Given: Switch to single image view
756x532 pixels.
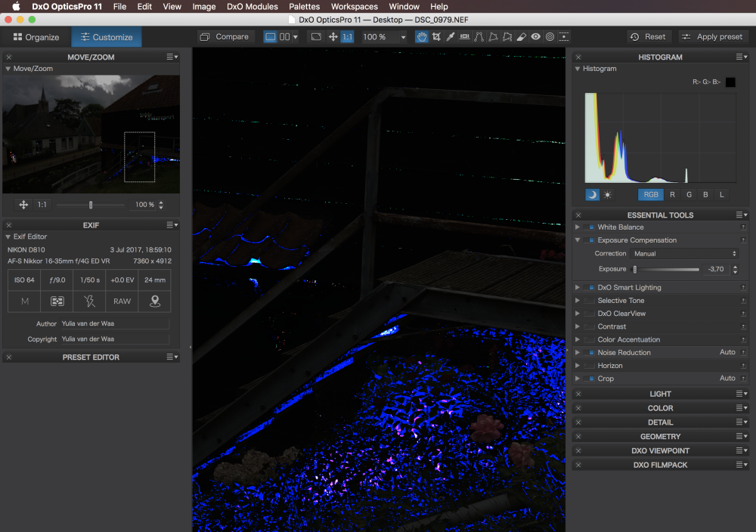Looking at the screenshot, I should tap(271, 37).
